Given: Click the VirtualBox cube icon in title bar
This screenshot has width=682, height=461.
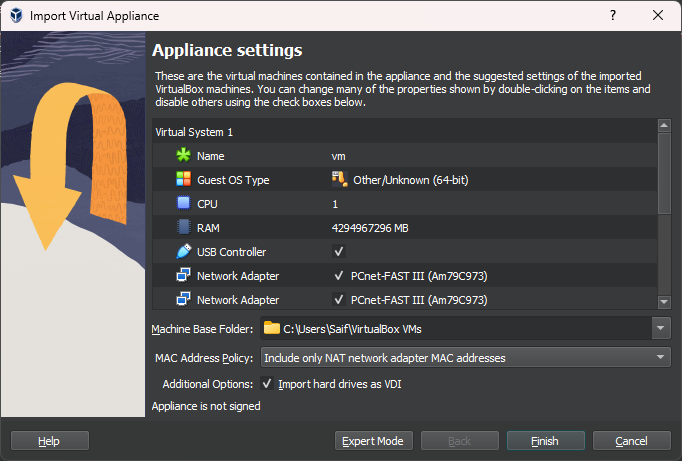Looking at the screenshot, I should pos(16,16).
